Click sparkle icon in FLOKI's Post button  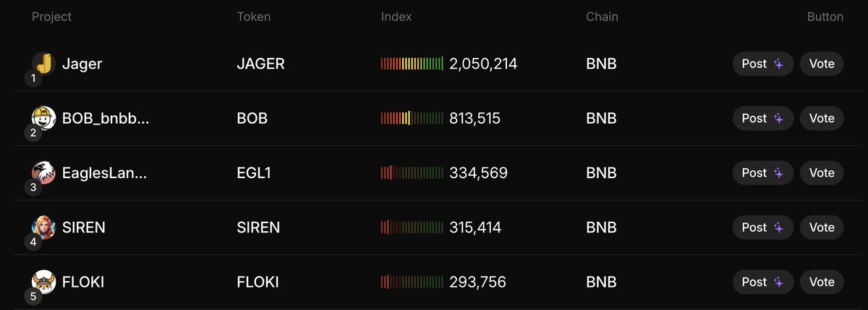[778, 282]
